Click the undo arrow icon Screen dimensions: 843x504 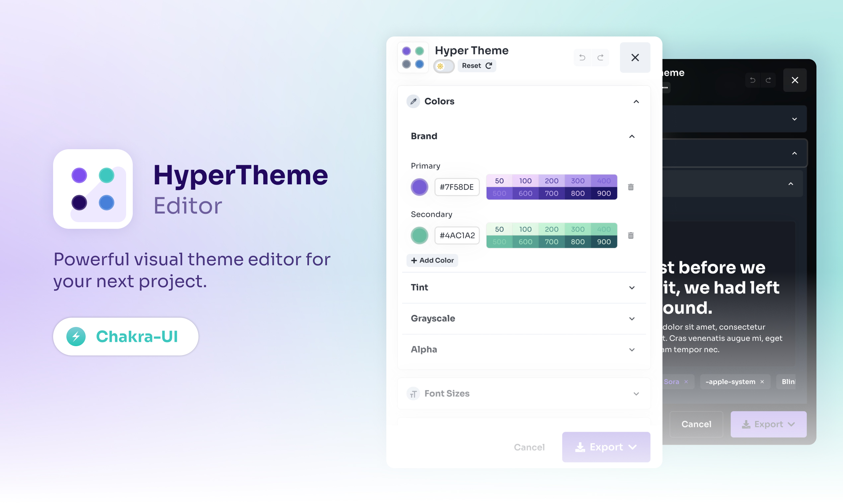coord(581,57)
